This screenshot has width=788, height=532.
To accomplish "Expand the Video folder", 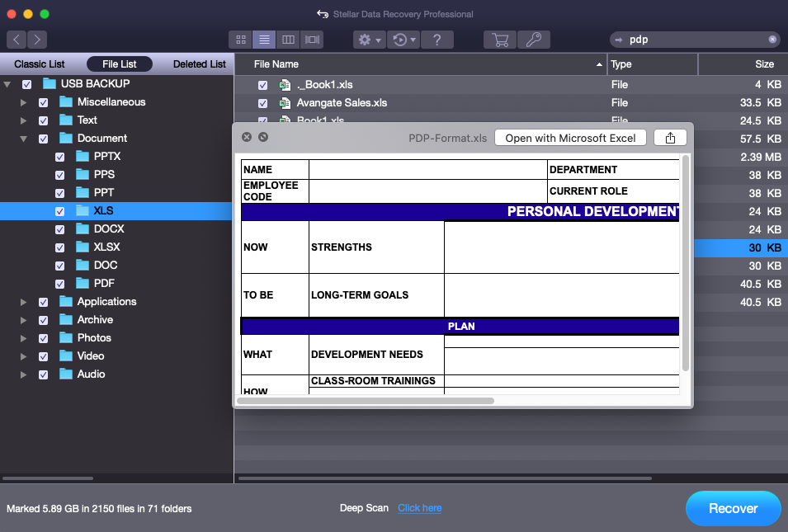I will click(24, 356).
